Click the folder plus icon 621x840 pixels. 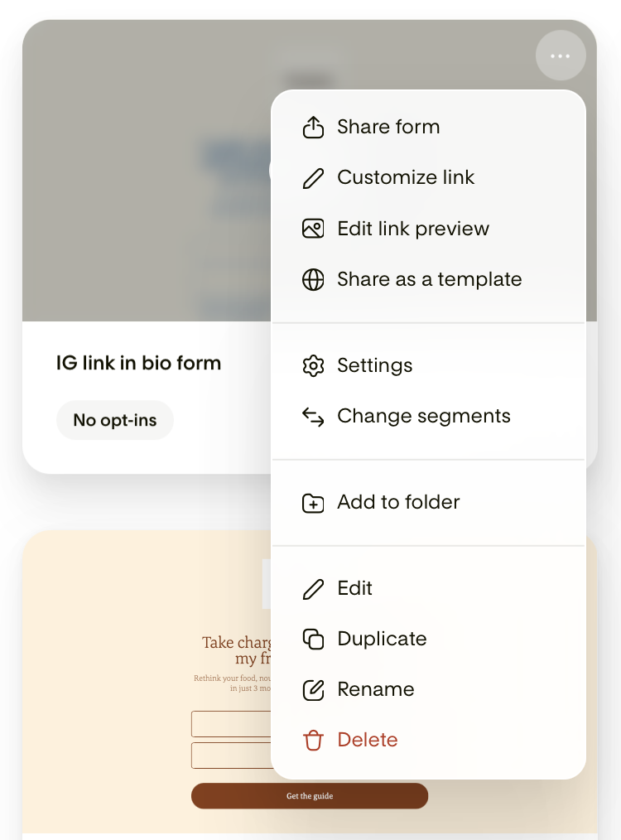(x=313, y=503)
